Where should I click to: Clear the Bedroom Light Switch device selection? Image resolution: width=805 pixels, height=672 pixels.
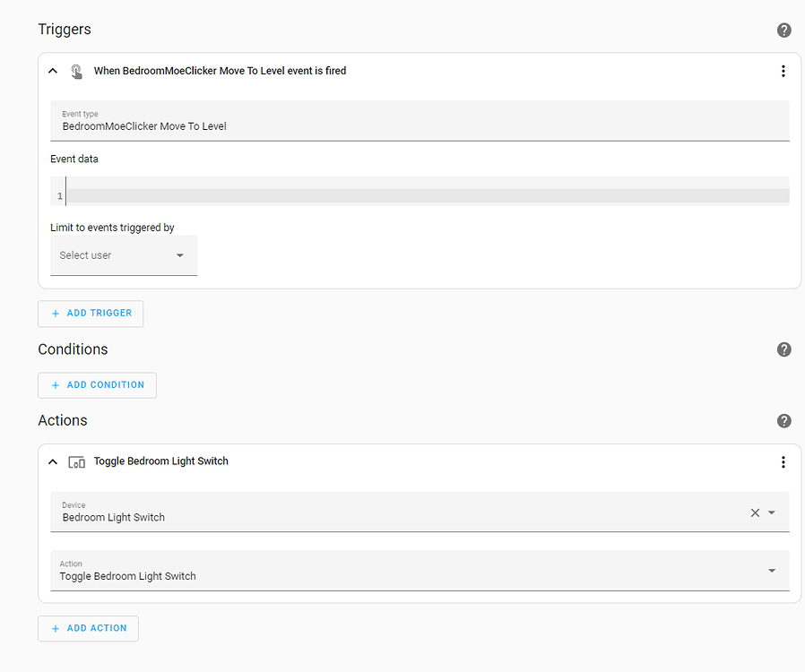(755, 513)
